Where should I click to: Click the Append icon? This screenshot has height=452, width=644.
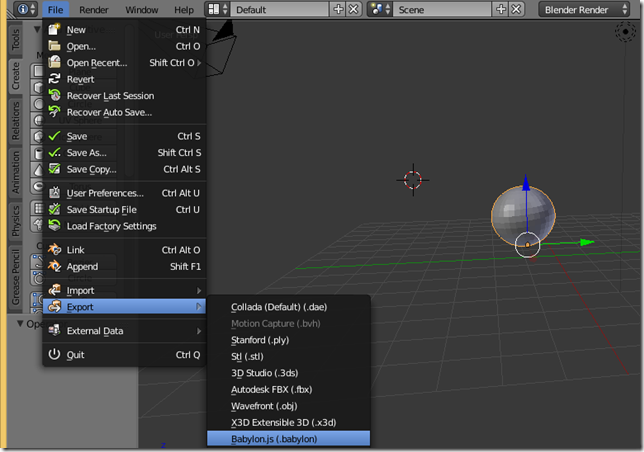(x=54, y=266)
